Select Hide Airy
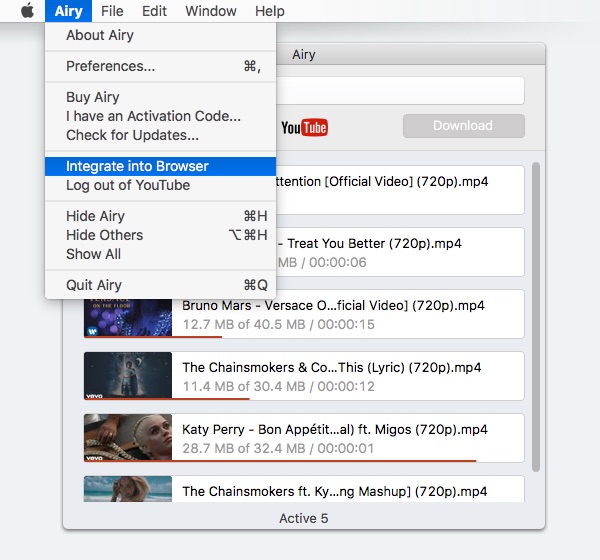This screenshot has width=600, height=560. click(x=160, y=216)
